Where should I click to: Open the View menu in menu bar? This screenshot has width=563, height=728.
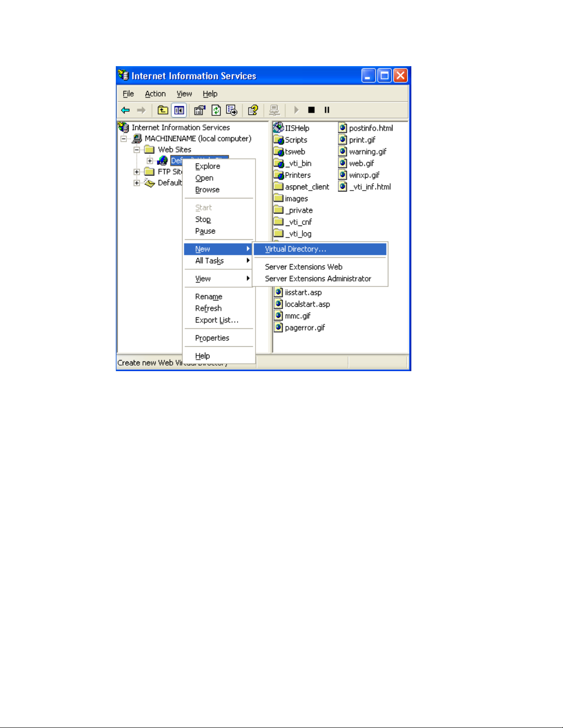point(184,94)
